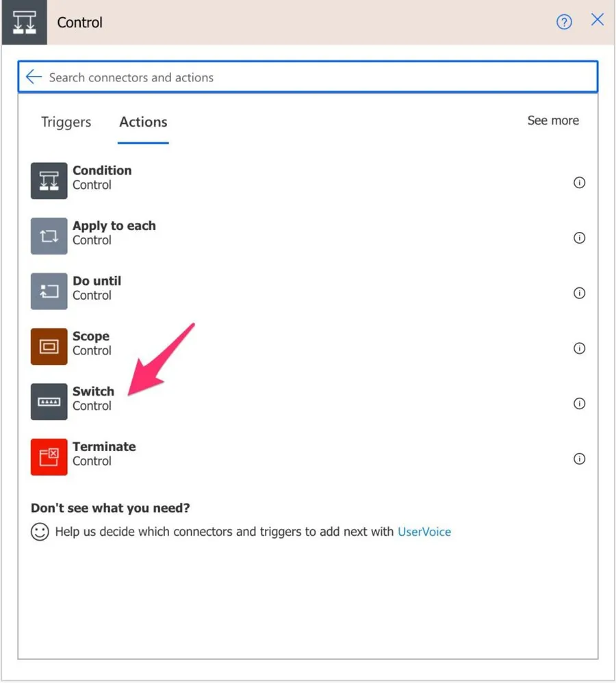
Task: View info about Do until action
Action: (579, 293)
